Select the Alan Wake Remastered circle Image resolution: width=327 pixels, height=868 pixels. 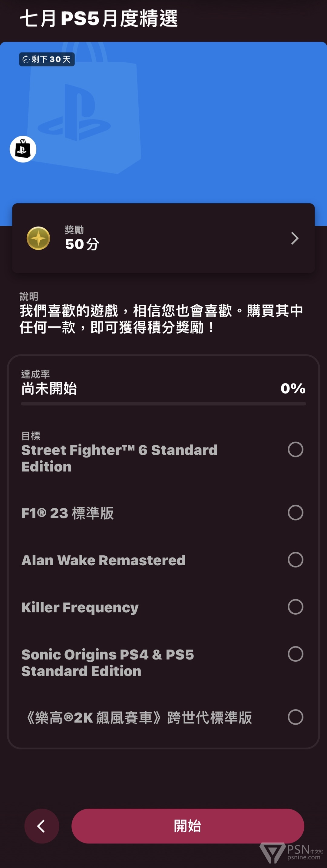[295, 560]
